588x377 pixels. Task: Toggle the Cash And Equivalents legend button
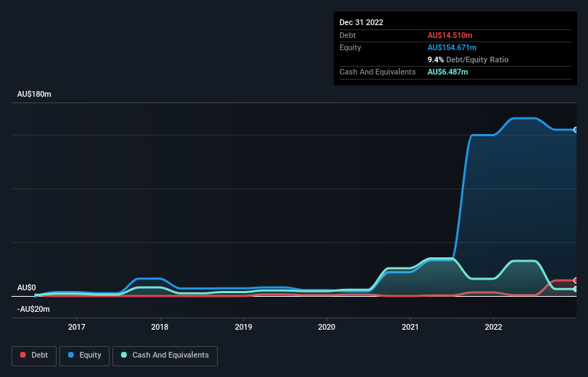click(x=165, y=355)
